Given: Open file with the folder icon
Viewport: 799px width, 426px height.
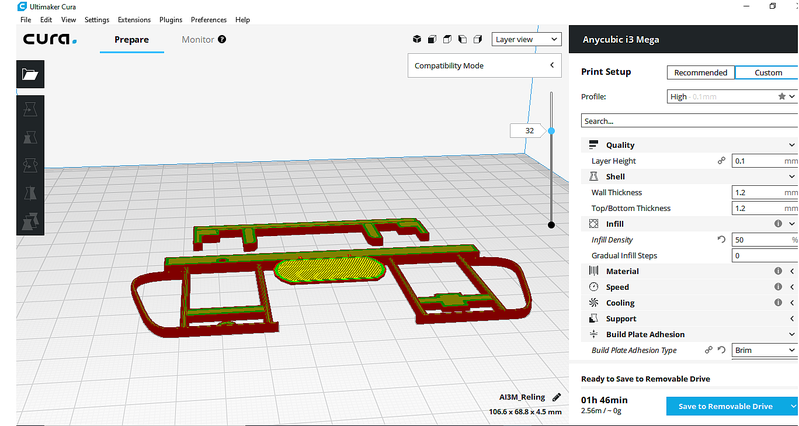Looking at the screenshot, I should pyautogui.click(x=30, y=74).
